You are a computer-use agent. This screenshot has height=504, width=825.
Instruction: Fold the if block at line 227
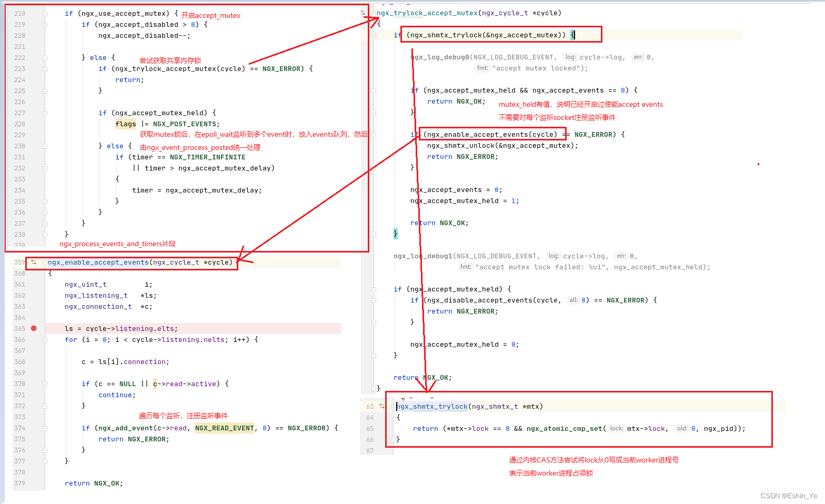(x=45, y=113)
